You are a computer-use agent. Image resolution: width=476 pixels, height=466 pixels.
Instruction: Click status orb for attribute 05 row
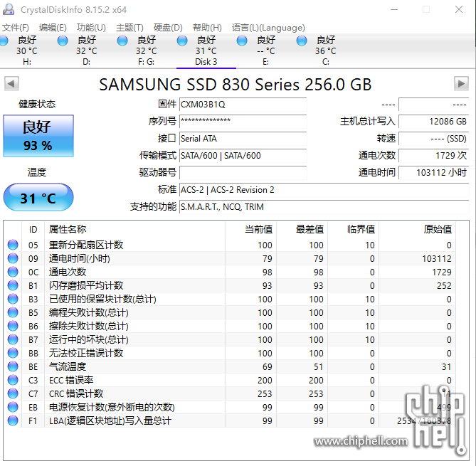click(13, 245)
